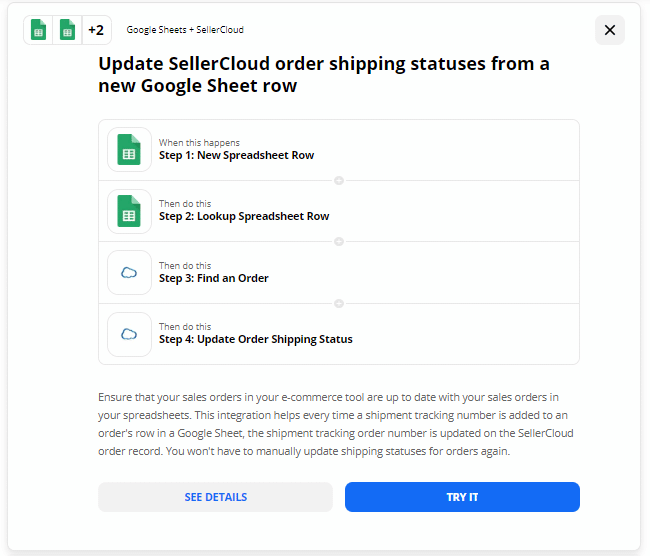Click the TRY IT button
Viewport: 650px width, 556px height.
[x=462, y=497]
